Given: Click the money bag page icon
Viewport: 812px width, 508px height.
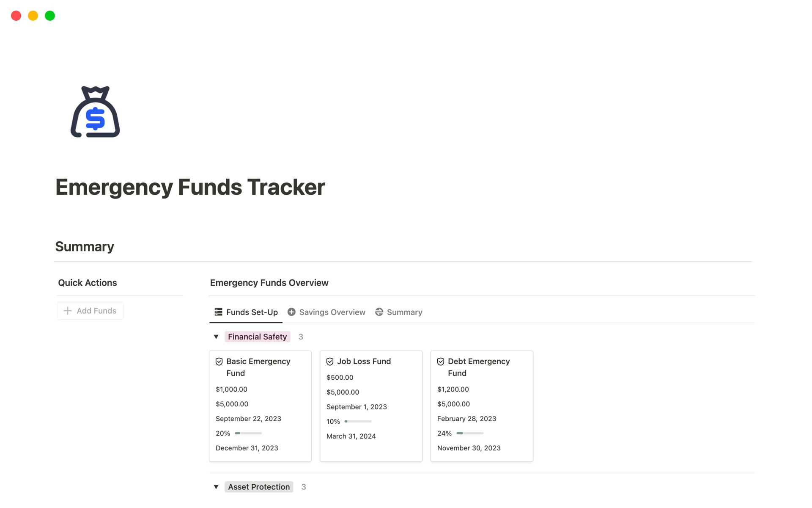Looking at the screenshot, I should [95, 112].
